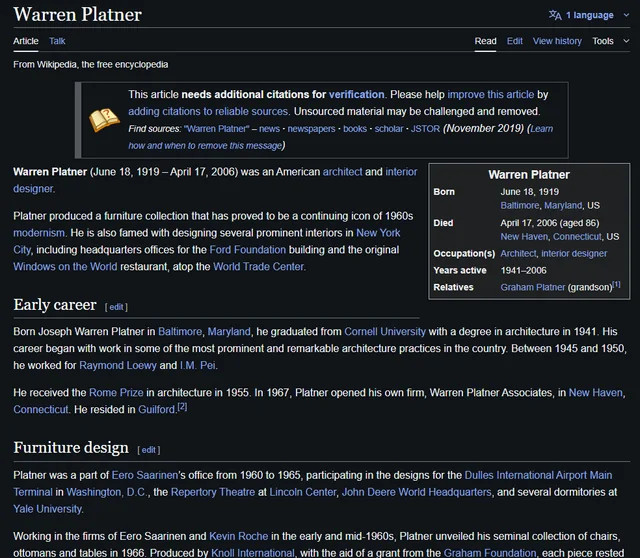Click the scholar sources link
This screenshot has width=640, height=558.
click(x=389, y=129)
